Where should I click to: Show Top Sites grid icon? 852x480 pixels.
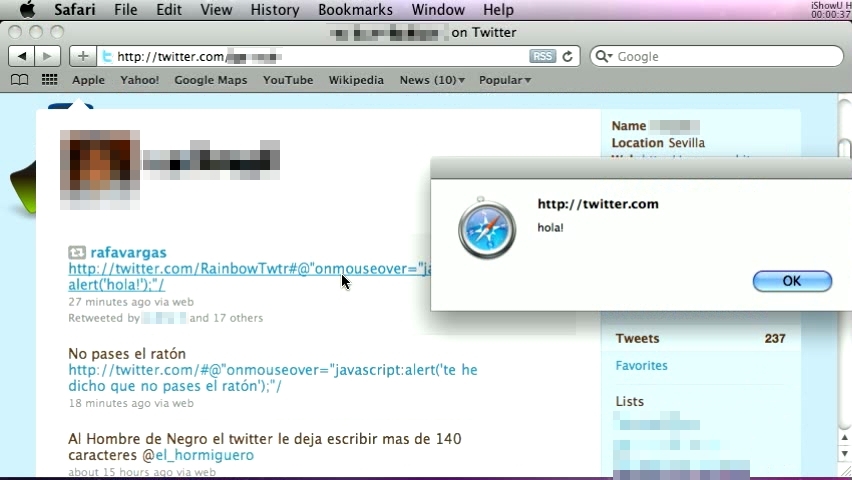(x=49, y=80)
